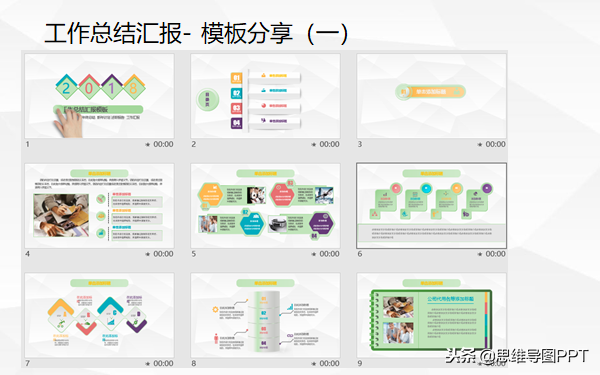Select highlighted slide 6 thumbnail
Viewport: 600px width, 375px height.
click(x=432, y=206)
